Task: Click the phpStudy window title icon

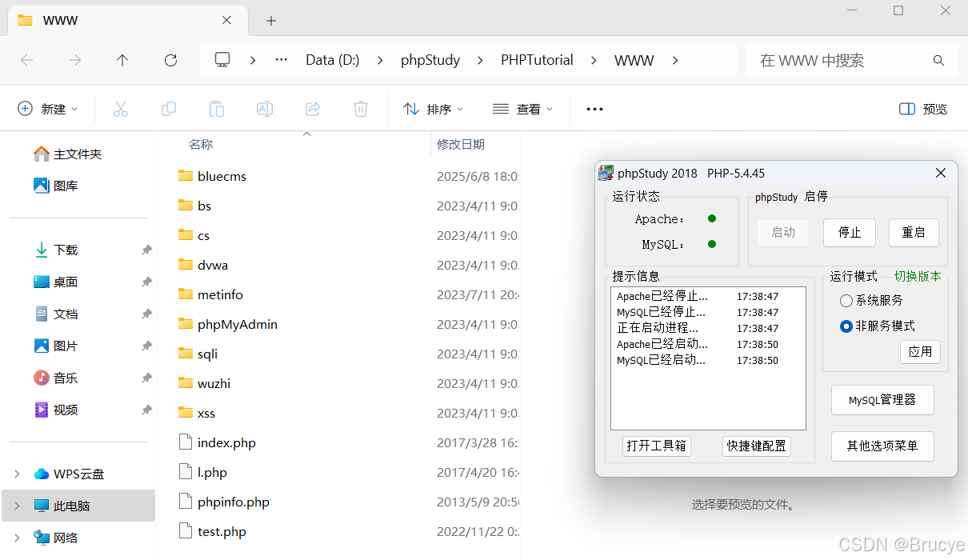Action: click(x=606, y=173)
